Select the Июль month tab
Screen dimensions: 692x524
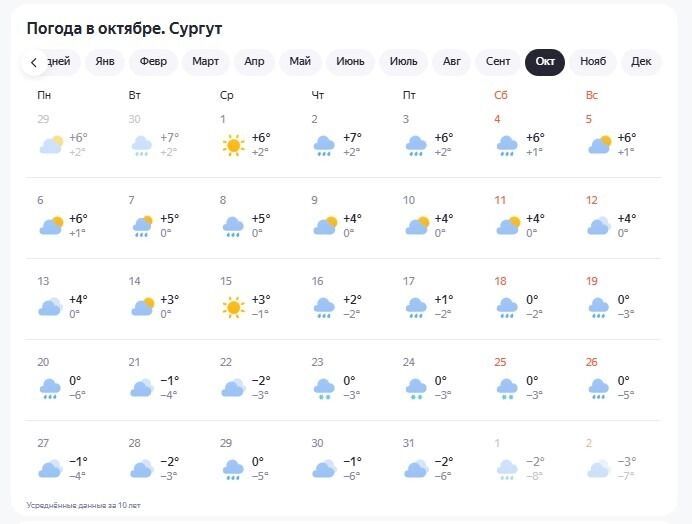click(x=403, y=62)
